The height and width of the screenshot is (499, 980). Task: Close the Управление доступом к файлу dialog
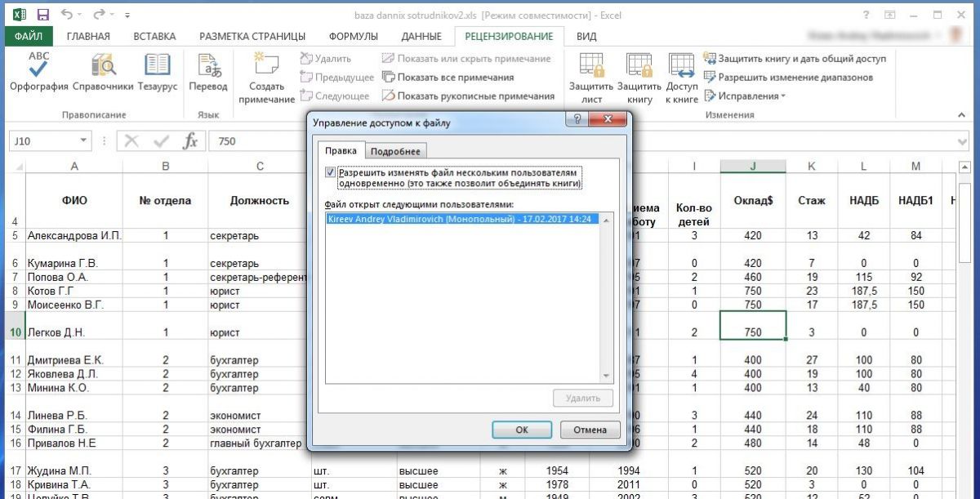[x=609, y=121]
